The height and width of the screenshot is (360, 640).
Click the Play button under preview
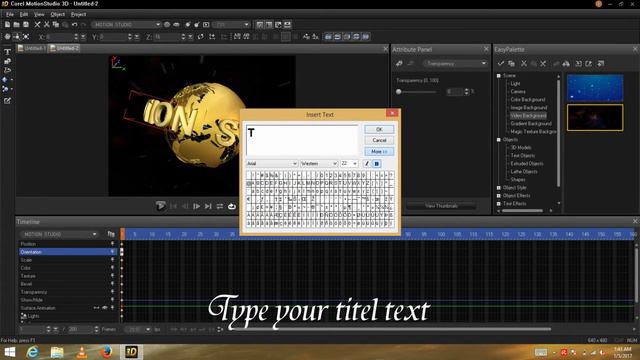[160, 206]
